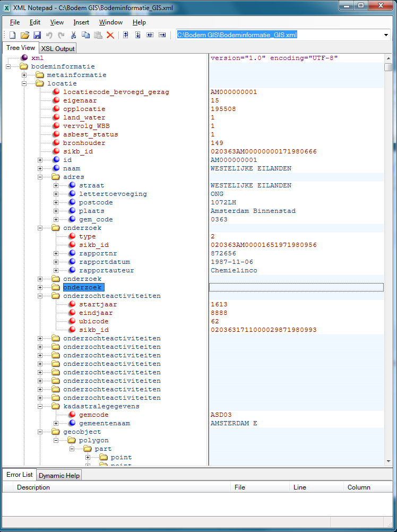The width and height of the screenshot is (397, 532).
Task: Select the value 'WESTELIJKE EILANDEN' for naam
Action: (x=251, y=168)
